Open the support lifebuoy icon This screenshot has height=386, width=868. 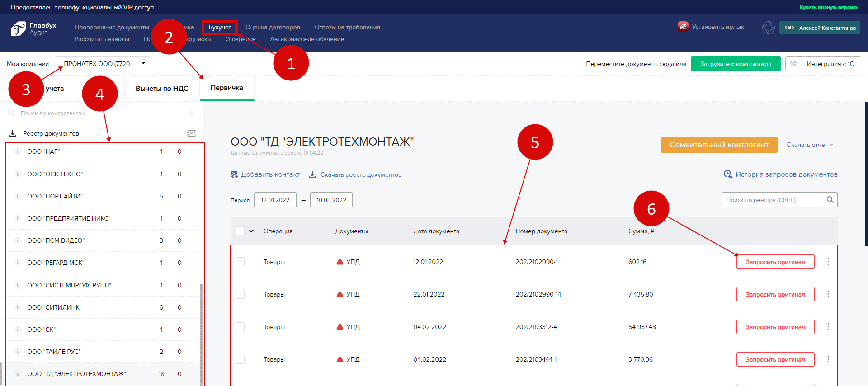(x=768, y=28)
